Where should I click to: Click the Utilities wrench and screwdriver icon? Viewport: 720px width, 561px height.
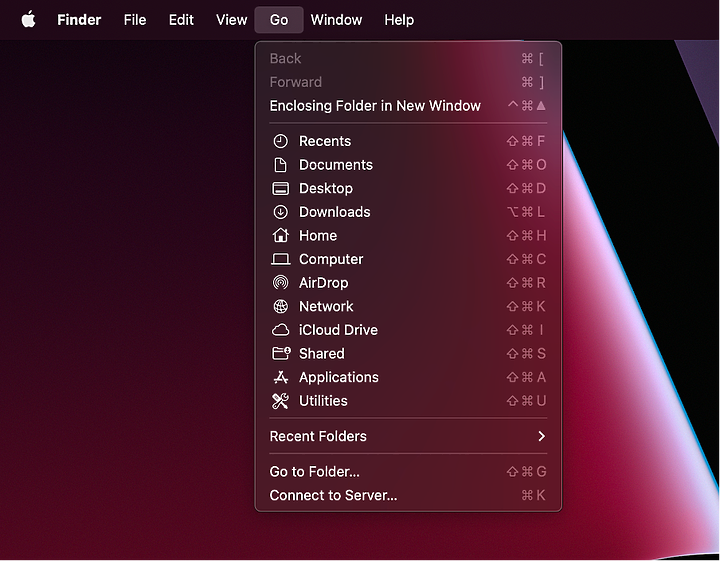coord(281,401)
